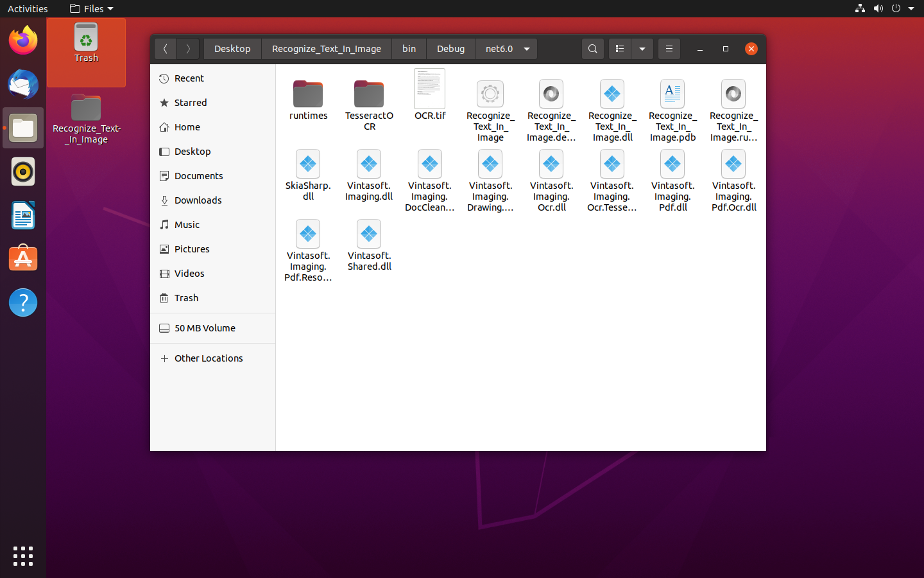Screen dimensions: 924x578
Task: Click the 50 MB Volume entry
Action: pos(205,328)
